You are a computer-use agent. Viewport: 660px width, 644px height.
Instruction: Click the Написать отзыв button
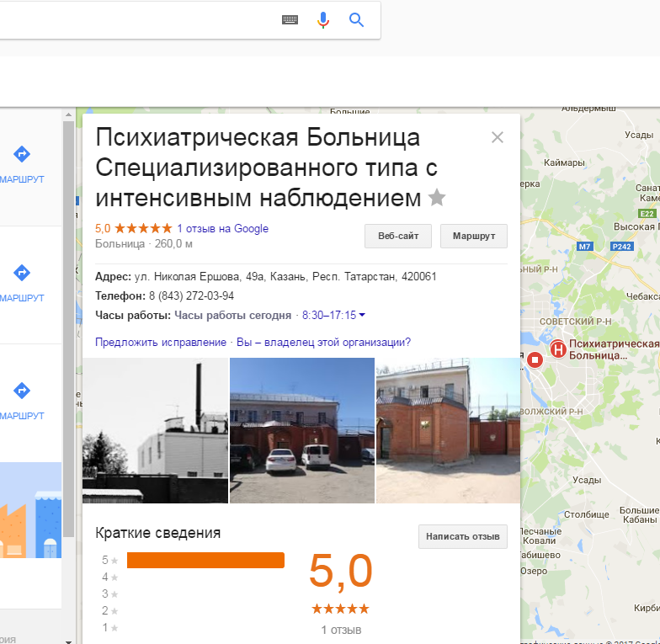point(463,537)
